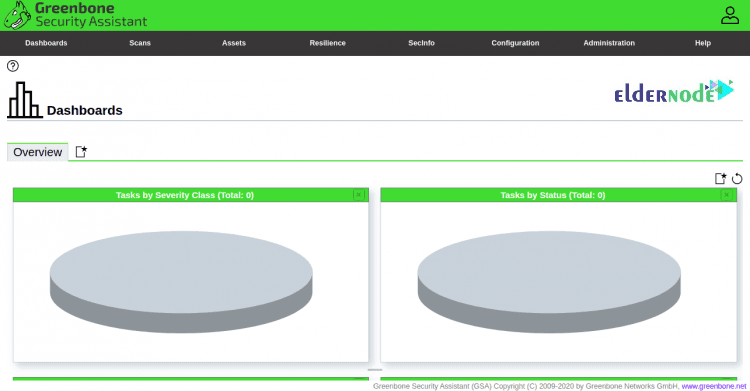This screenshot has height=391, width=750.
Task: Open the Configuration menu
Action: 515,43
